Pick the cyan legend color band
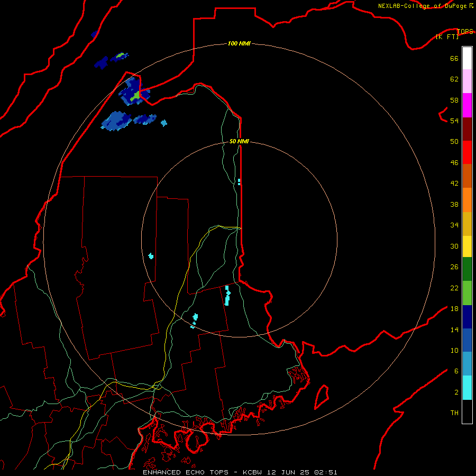The width and height of the screenshot is (476, 476). pyautogui.click(x=467, y=388)
